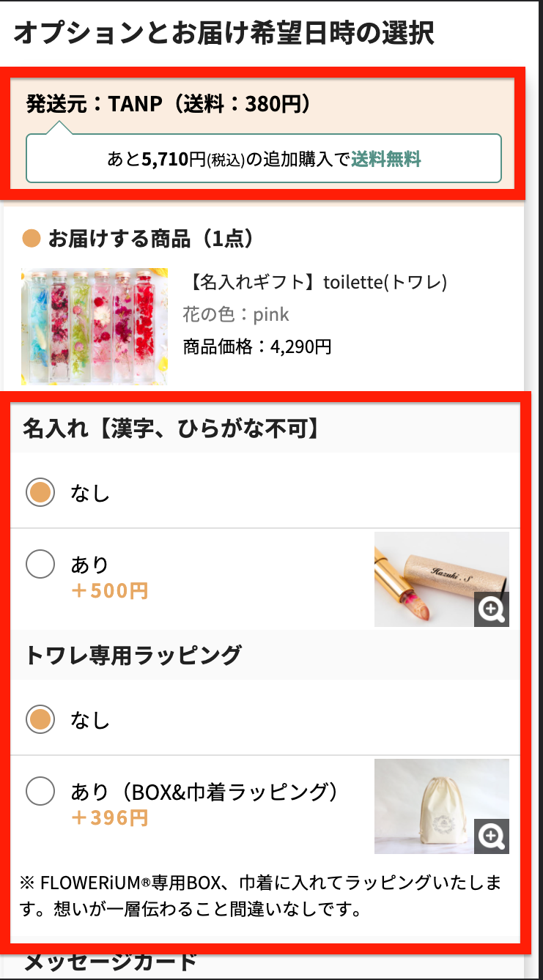Click the 名入れ【漢字、ひらがな不可】 section header
Screen dimensions: 543x980
click(172, 428)
